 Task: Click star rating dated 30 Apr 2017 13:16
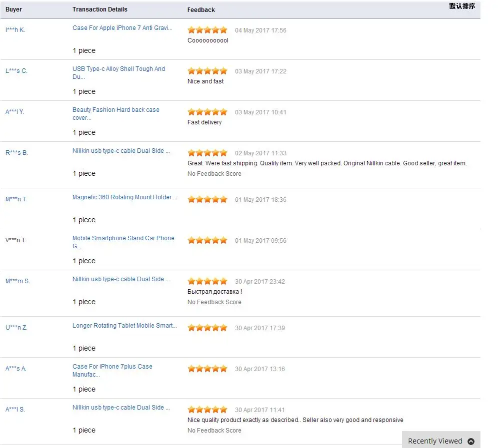click(x=207, y=369)
